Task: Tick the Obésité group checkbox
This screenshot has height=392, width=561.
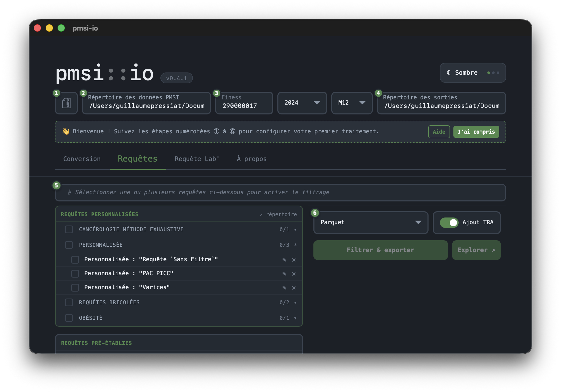Action: 69,318
